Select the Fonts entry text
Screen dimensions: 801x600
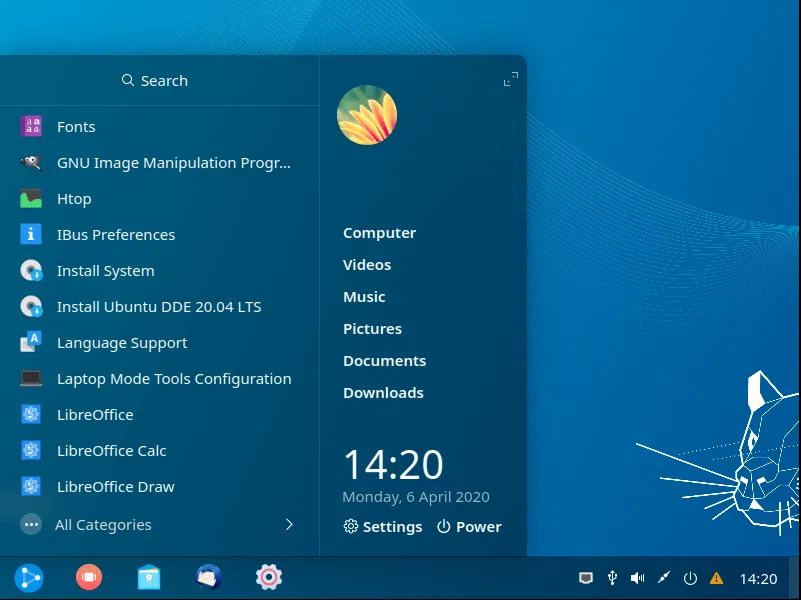point(76,127)
